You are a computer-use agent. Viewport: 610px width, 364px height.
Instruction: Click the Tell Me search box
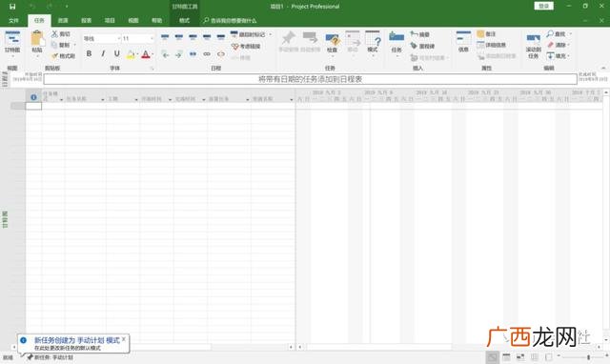pyautogui.click(x=230, y=20)
